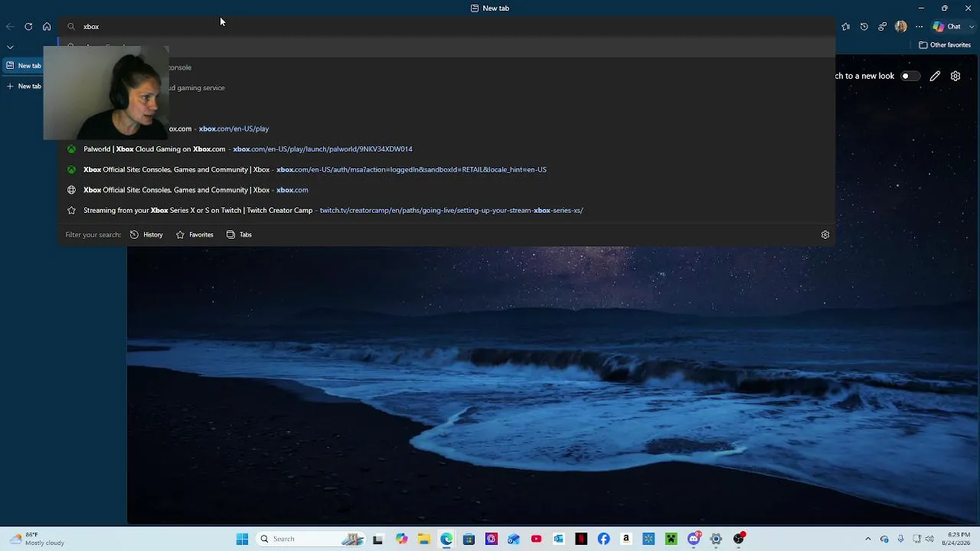Expand the vertical tabs chevron
This screenshot has width=980, height=551.
click(10, 47)
